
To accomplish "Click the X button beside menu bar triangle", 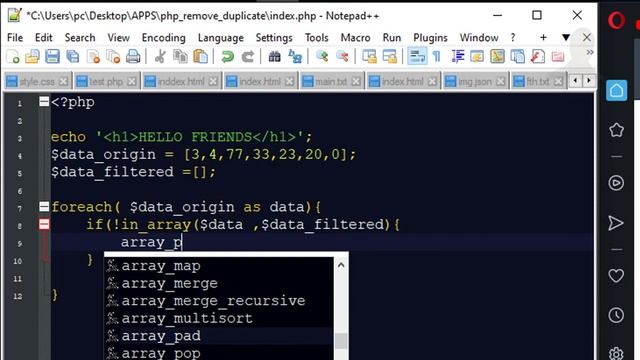I will 587,38.
